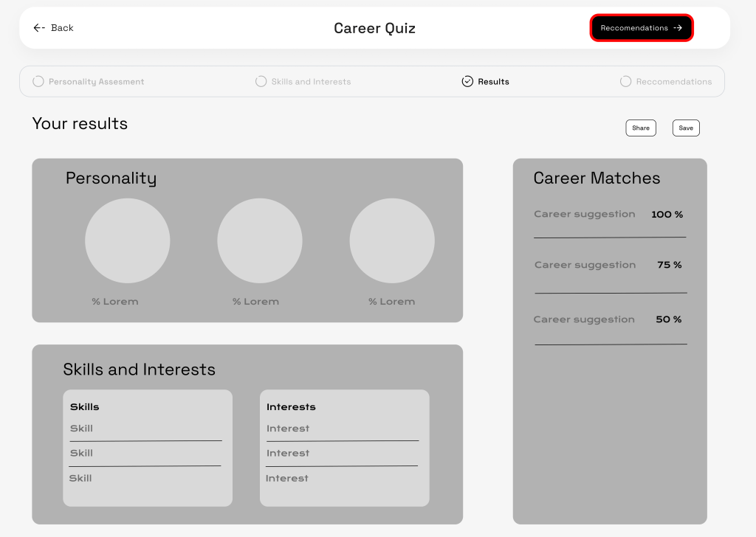Switch to Skills and Interests step
Image resolution: width=756 pixels, height=537 pixels.
(x=311, y=82)
